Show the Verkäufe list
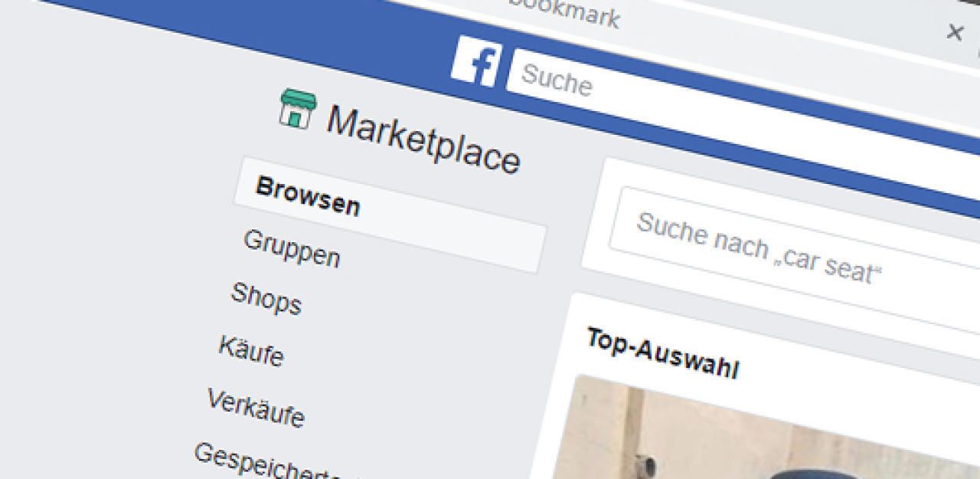 pos(255,407)
